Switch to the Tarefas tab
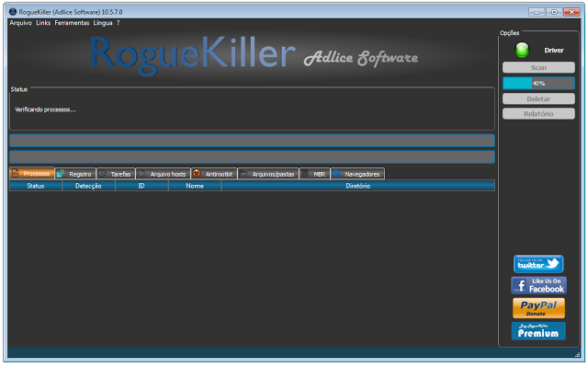Screen dimensions: 588x367 point(116,174)
